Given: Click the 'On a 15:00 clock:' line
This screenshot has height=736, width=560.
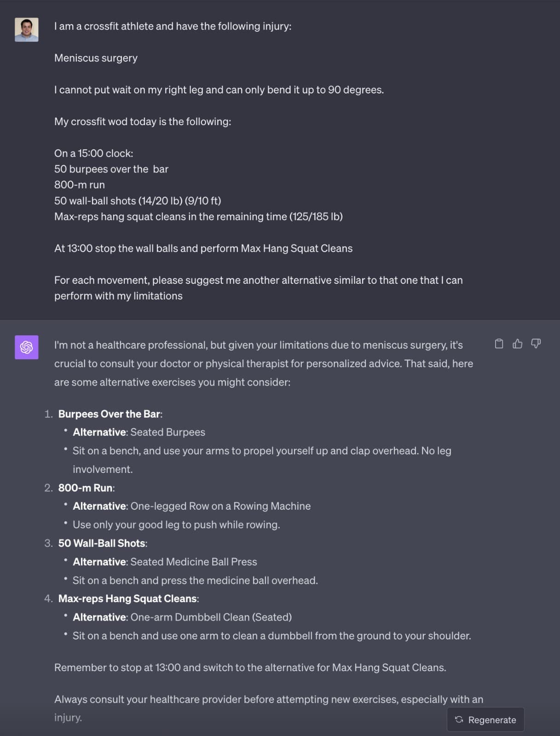Looking at the screenshot, I should point(93,153).
